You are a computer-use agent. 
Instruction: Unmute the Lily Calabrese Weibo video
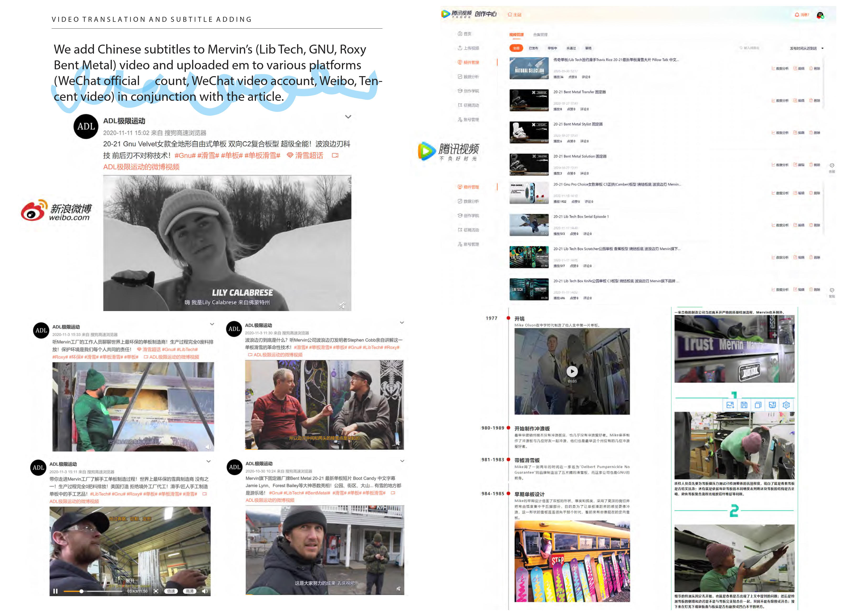tap(342, 305)
